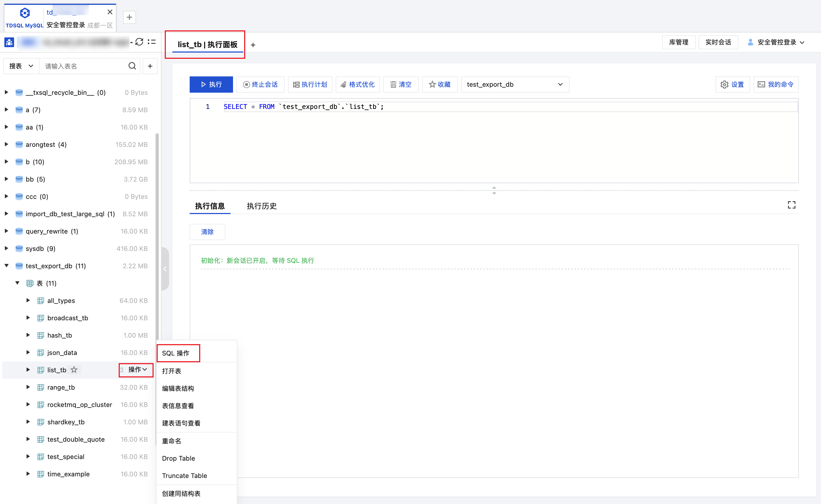Collapse the sidebar with left arrow handle
Viewport: 821px width, 504px height.
[165, 269]
